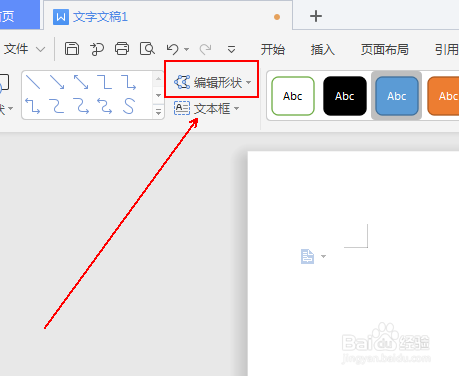
Task: Apply the white green-outline Abc style
Action: click(293, 96)
